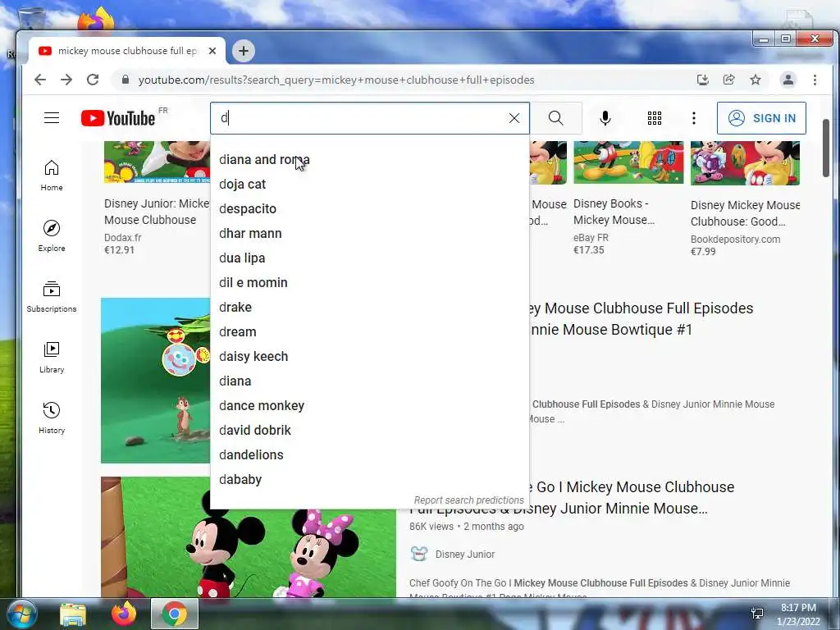Click the network icon in system tray
The image size is (840, 630).
[757, 614]
